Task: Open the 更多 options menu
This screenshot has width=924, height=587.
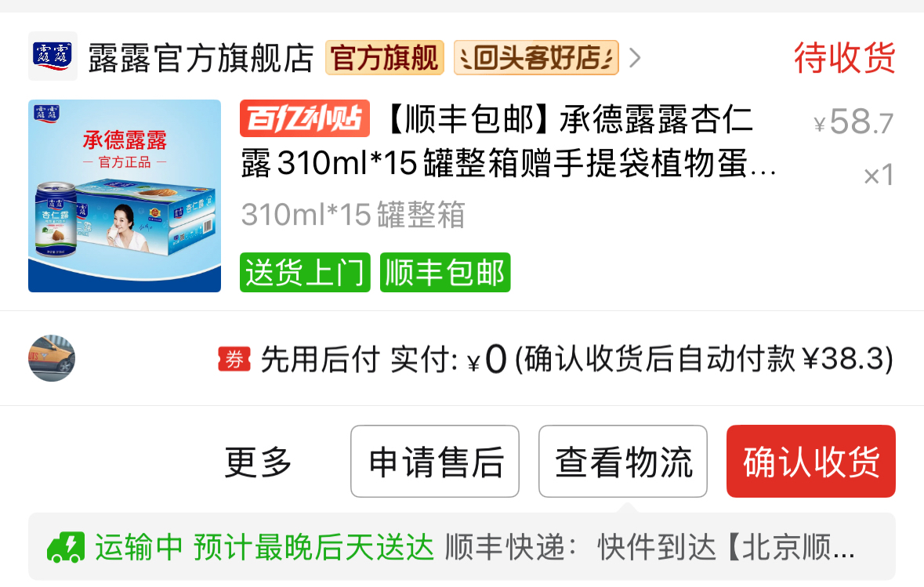Action: coord(258,462)
